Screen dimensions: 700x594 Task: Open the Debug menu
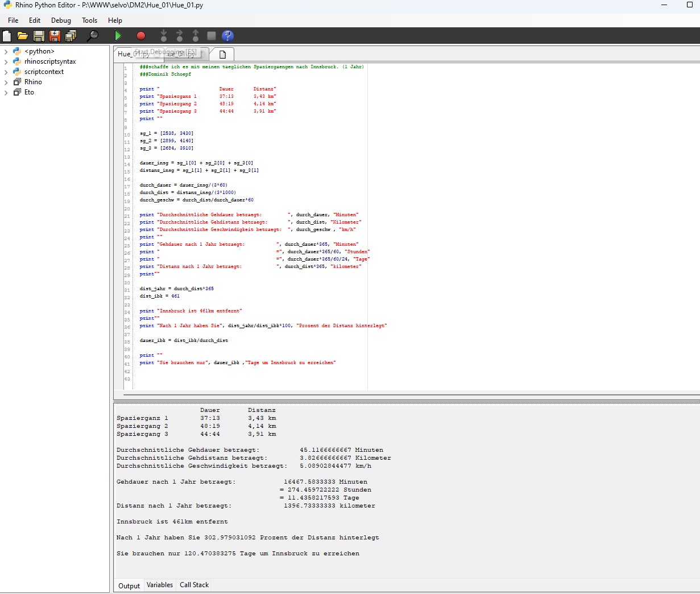point(60,20)
